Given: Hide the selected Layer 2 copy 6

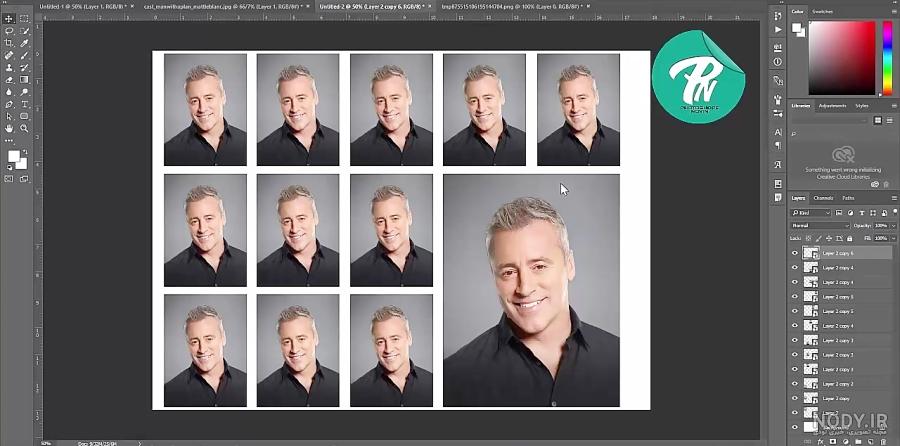Looking at the screenshot, I should coord(795,253).
